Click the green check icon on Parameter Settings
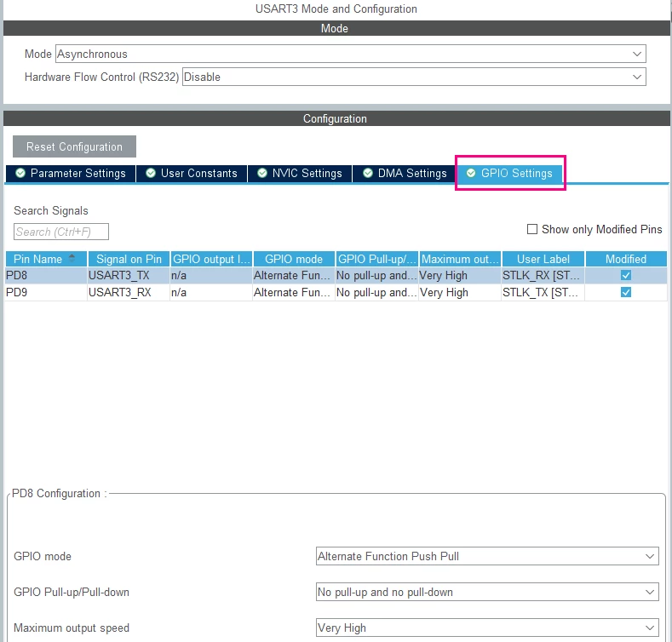672x642 pixels. (x=20, y=173)
